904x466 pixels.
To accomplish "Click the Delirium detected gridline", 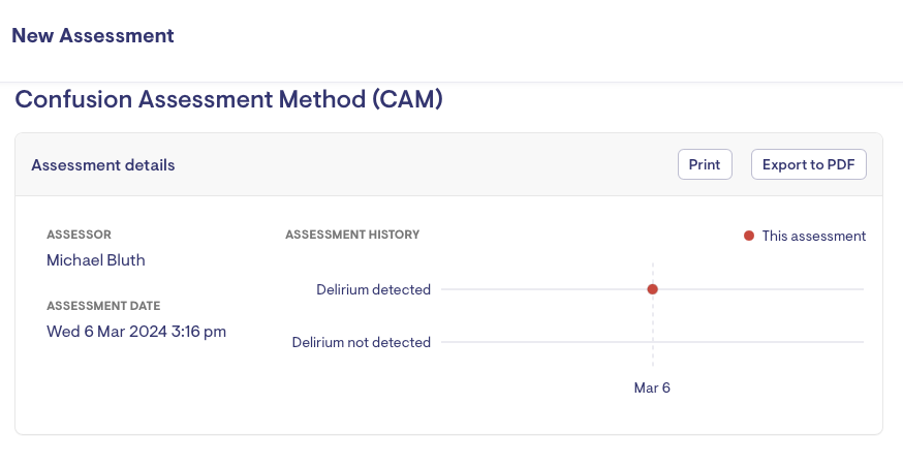I will pyautogui.click(x=540, y=289).
